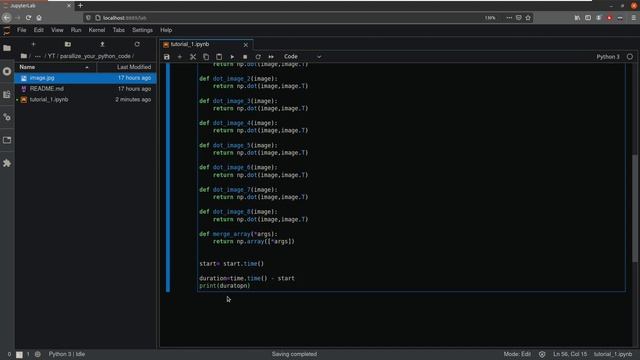The height and width of the screenshot is (360, 640).
Task: Restart the kernel from the toolbar
Action: [258, 57]
